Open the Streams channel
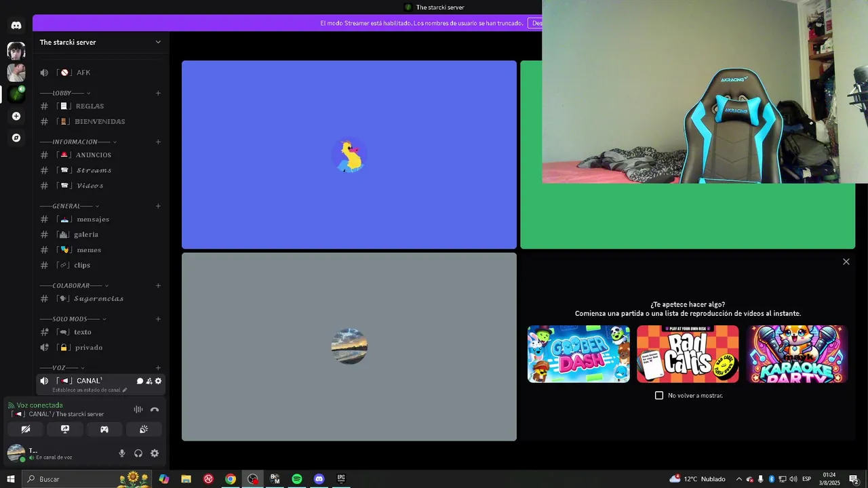This screenshot has height=488, width=868. [x=100, y=170]
